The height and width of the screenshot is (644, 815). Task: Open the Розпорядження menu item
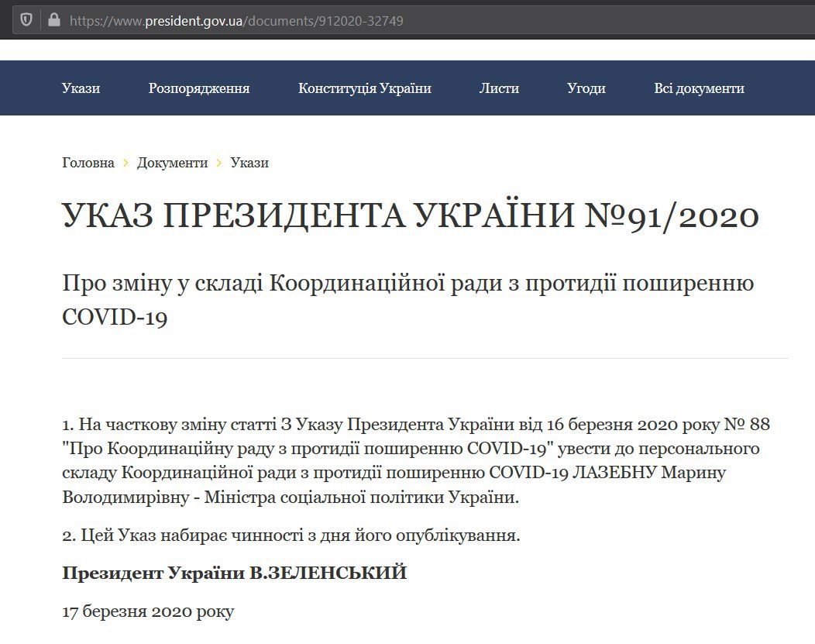point(199,88)
